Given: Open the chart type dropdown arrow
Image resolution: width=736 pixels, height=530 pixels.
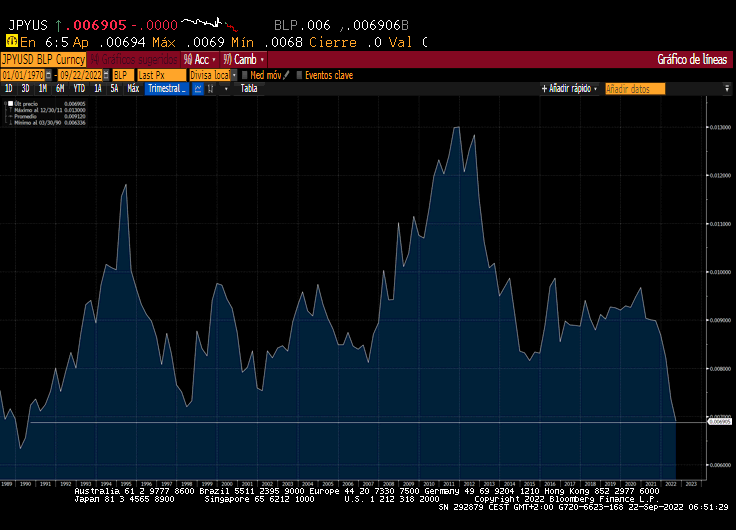Looking at the screenshot, I should click(226, 89).
